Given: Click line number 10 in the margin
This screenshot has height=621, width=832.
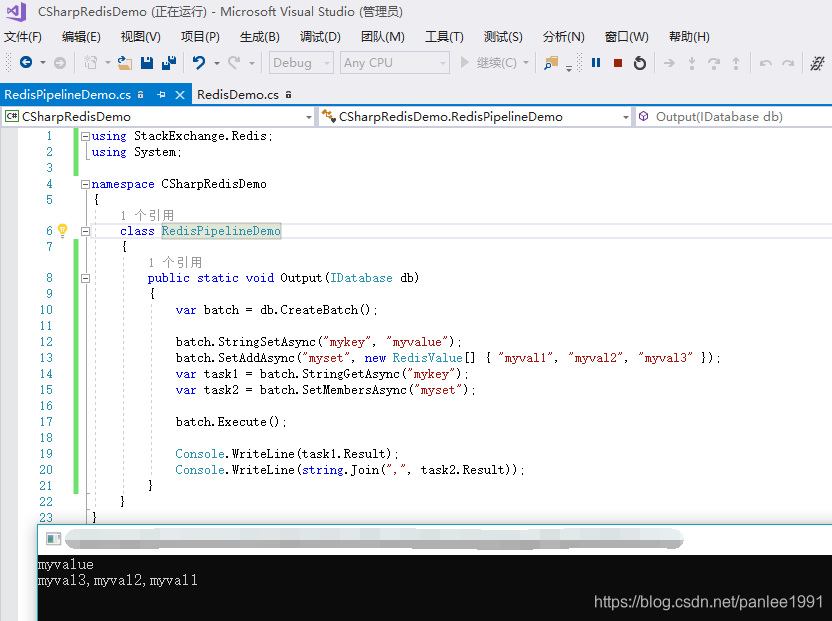Looking at the screenshot, I should coord(46,310).
